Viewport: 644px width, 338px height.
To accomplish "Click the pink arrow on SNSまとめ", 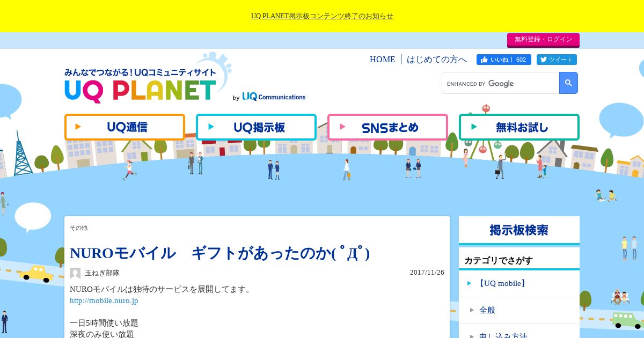I will 343,127.
